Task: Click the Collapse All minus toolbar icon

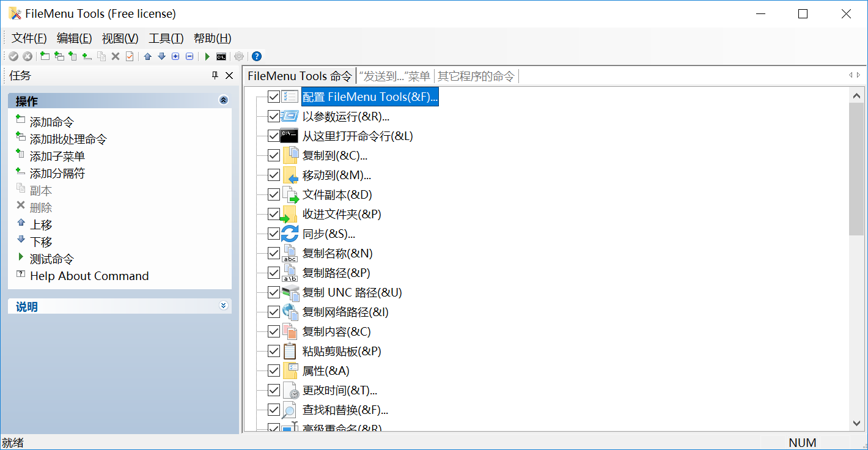Action: (x=189, y=56)
